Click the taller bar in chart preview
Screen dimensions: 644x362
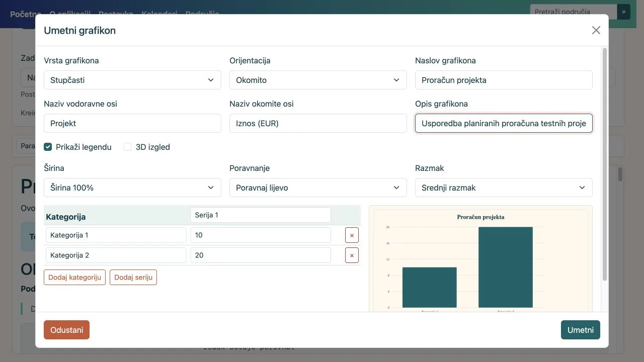point(506,267)
